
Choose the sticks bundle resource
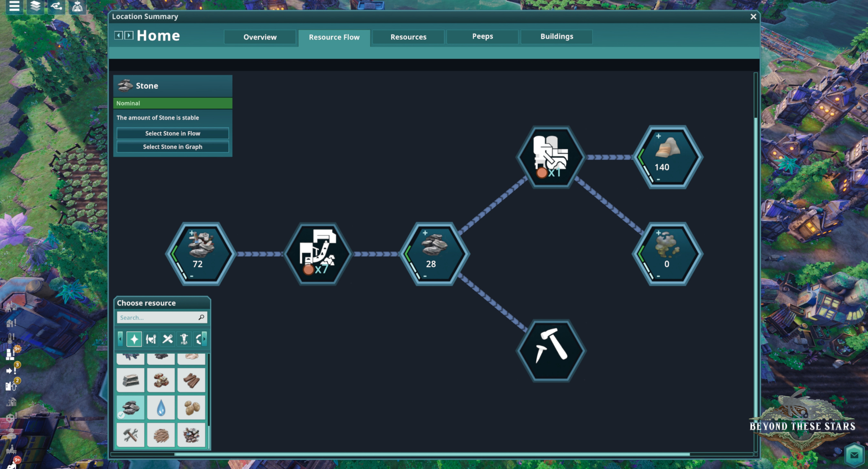pyautogui.click(x=161, y=435)
